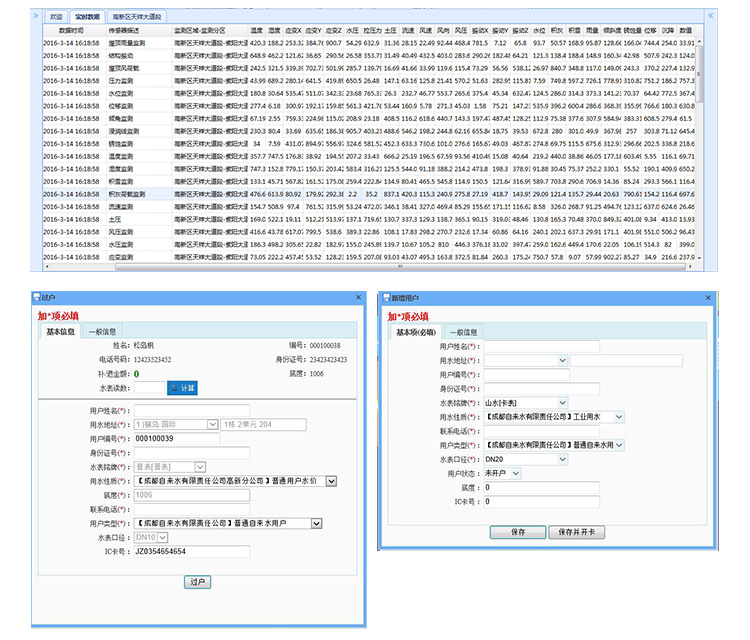Focus IC卡号 field in 新增用户 dialog
Viewport: 750px width, 640px height.
pyautogui.click(x=541, y=501)
